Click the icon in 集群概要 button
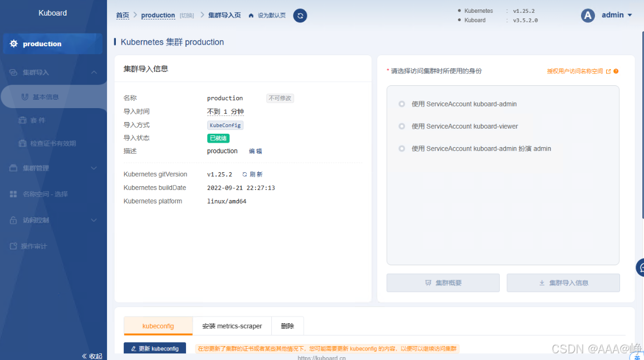 [428, 283]
